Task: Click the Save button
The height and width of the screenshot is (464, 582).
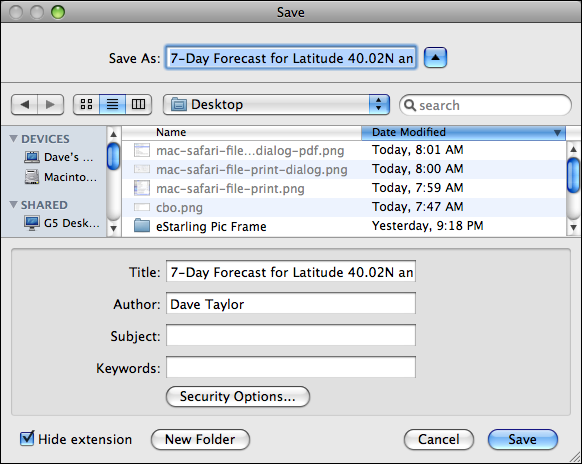Action: (523, 440)
